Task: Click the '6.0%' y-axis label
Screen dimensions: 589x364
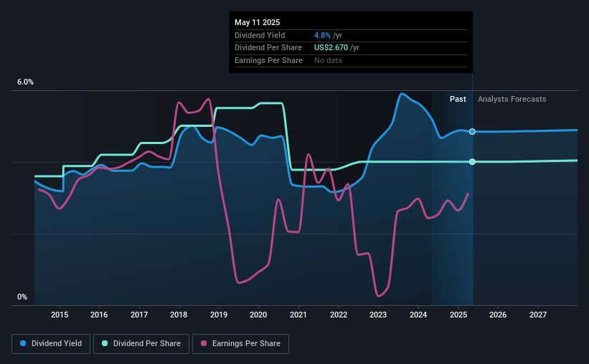Action: click(25, 82)
